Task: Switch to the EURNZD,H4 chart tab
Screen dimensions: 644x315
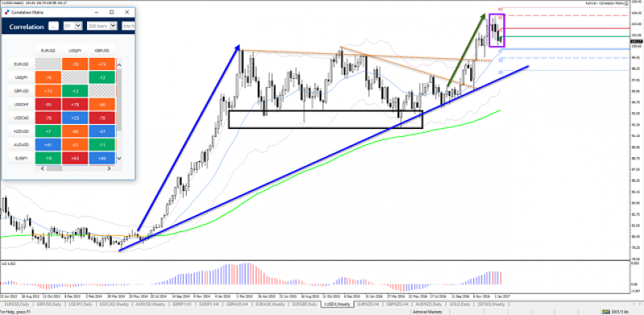Action: pos(368,305)
